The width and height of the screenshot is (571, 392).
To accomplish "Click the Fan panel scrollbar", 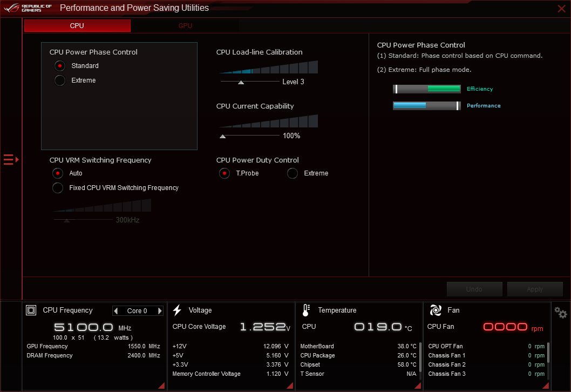I will [x=548, y=352].
